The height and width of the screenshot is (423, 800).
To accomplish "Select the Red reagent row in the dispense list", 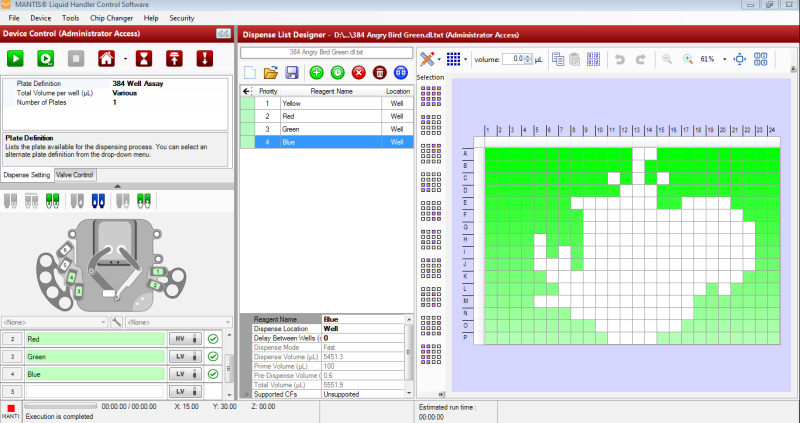I will tap(327, 116).
